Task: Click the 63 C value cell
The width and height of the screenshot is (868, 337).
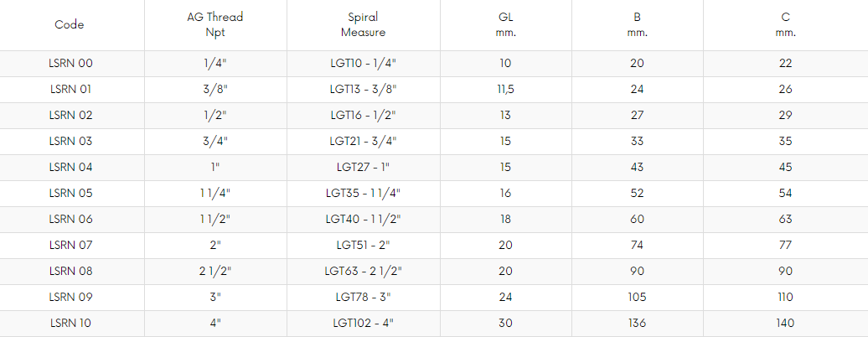Action: click(x=786, y=219)
